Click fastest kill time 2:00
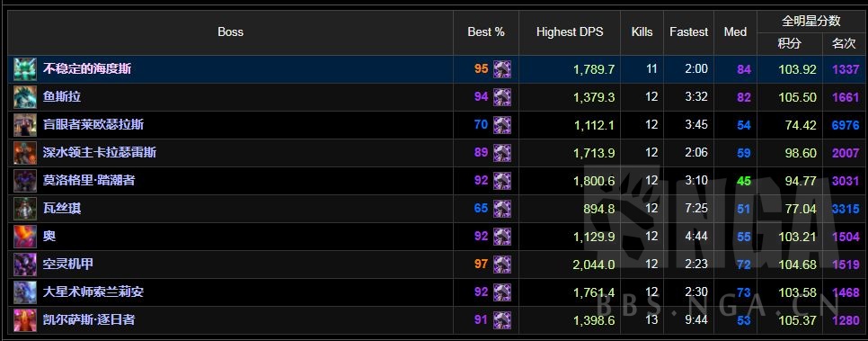The image size is (868, 341). tap(696, 69)
